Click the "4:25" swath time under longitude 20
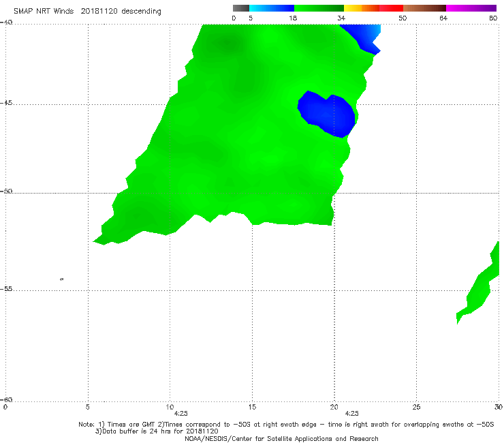The width and height of the screenshot is (504, 443). (351, 414)
